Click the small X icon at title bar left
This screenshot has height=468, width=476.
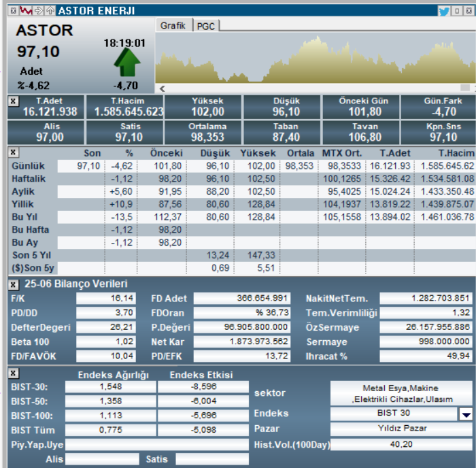[14, 11]
